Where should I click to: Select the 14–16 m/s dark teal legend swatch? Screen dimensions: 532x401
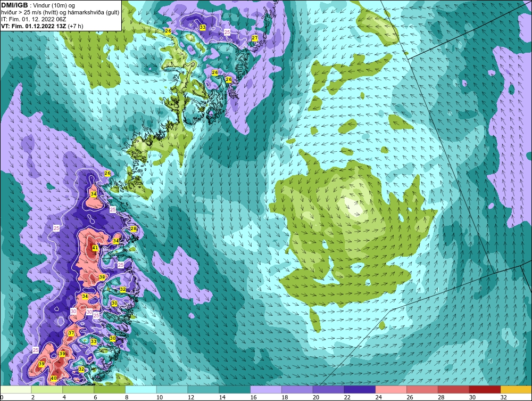(235, 389)
